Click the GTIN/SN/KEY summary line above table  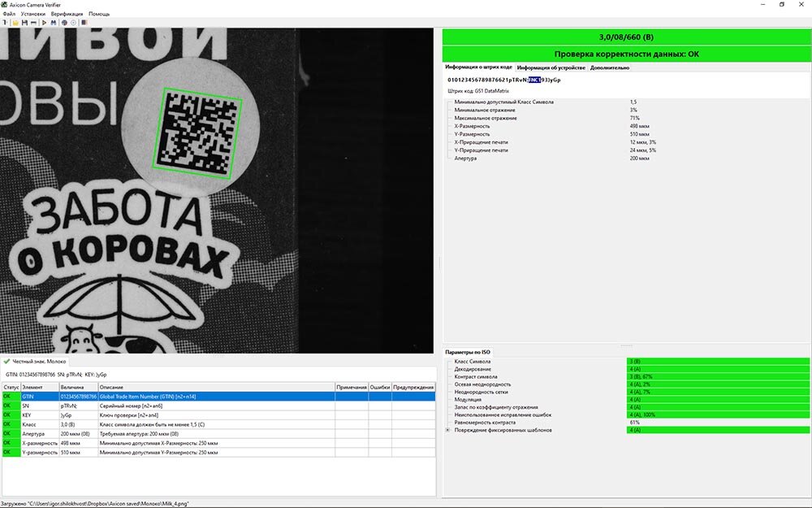pyautogui.click(x=56, y=374)
